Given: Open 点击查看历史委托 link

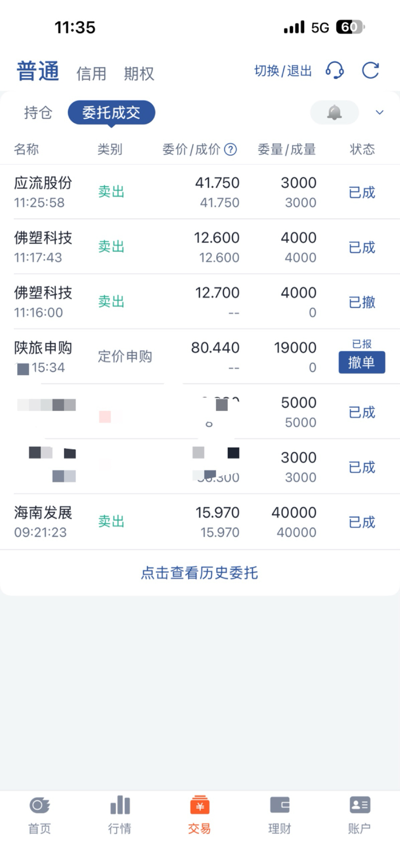Looking at the screenshot, I should click(x=199, y=573).
